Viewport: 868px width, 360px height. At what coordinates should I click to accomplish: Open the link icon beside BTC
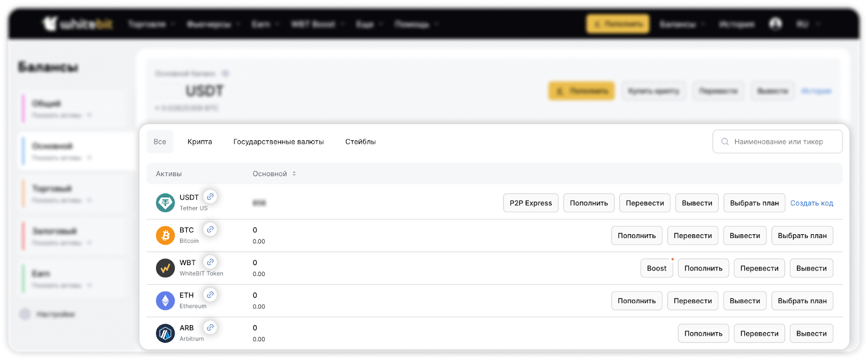[x=210, y=229]
